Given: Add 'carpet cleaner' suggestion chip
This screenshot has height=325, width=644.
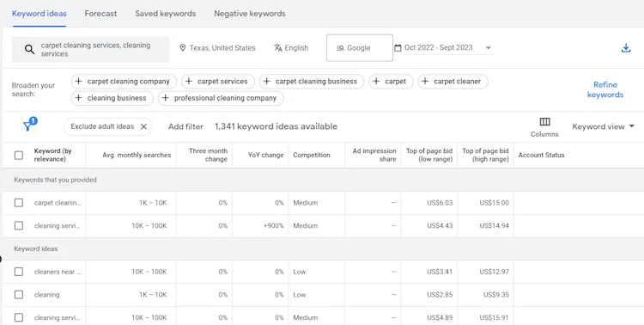Looking at the screenshot, I should tap(453, 82).
